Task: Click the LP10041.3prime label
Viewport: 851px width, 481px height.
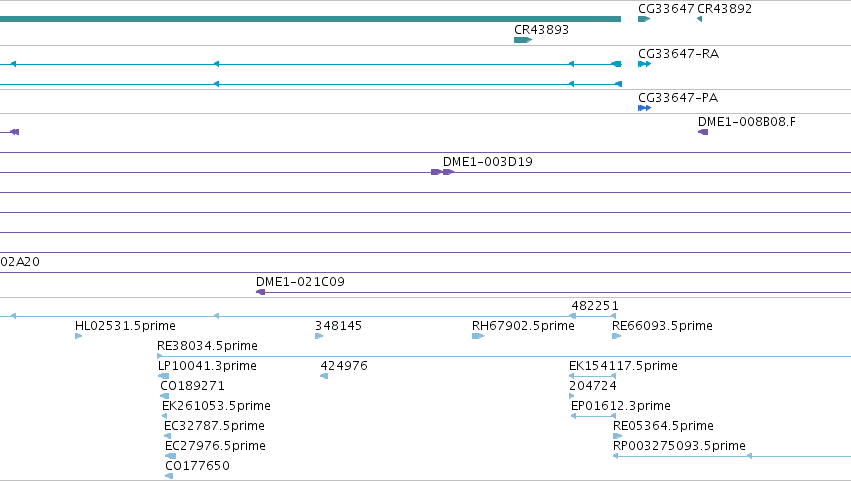Action: pos(207,366)
